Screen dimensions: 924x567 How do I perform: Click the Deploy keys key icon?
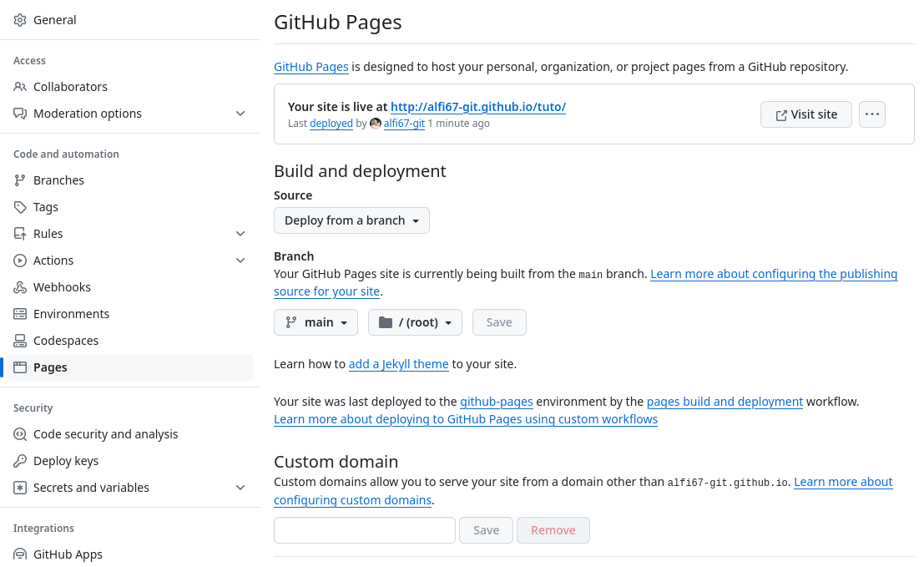click(20, 461)
